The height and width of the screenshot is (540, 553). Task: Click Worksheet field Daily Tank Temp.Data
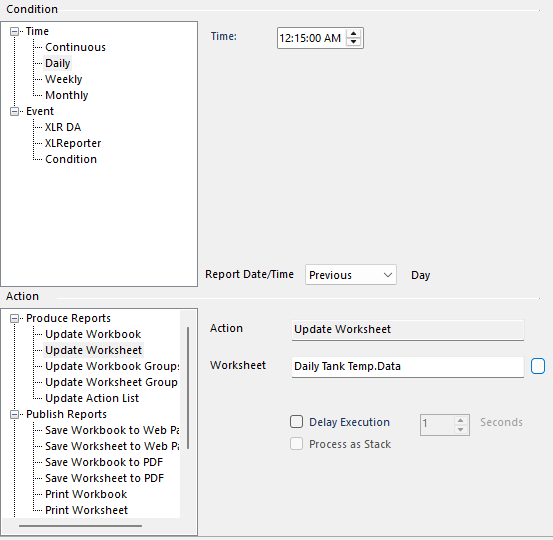point(408,367)
